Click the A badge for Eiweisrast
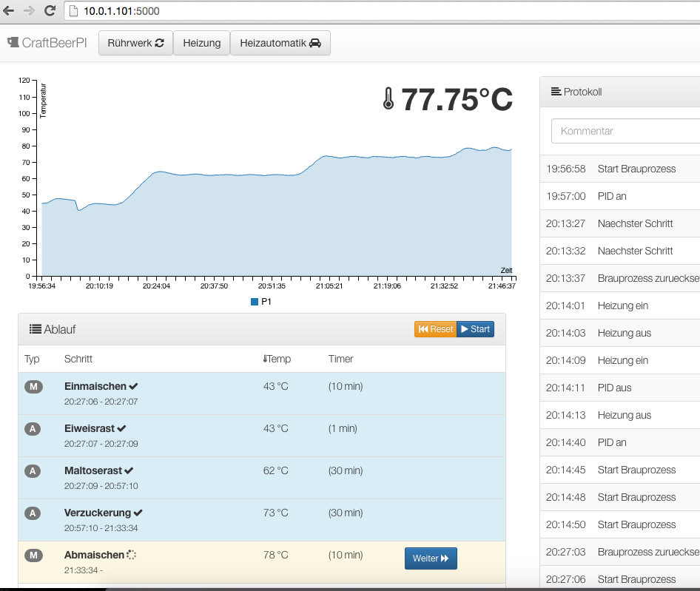Image resolution: width=700 pixels, height=591 pixels. [33, 429]
